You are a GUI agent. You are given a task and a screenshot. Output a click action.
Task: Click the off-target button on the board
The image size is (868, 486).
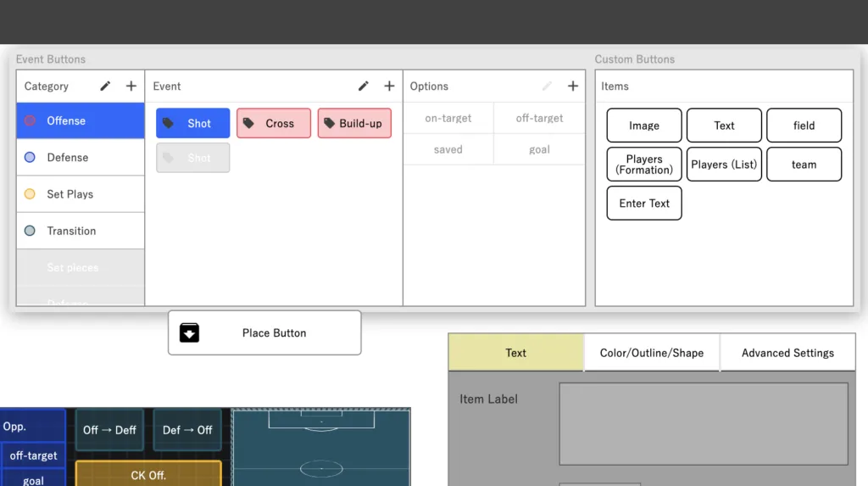click(33, 455)
